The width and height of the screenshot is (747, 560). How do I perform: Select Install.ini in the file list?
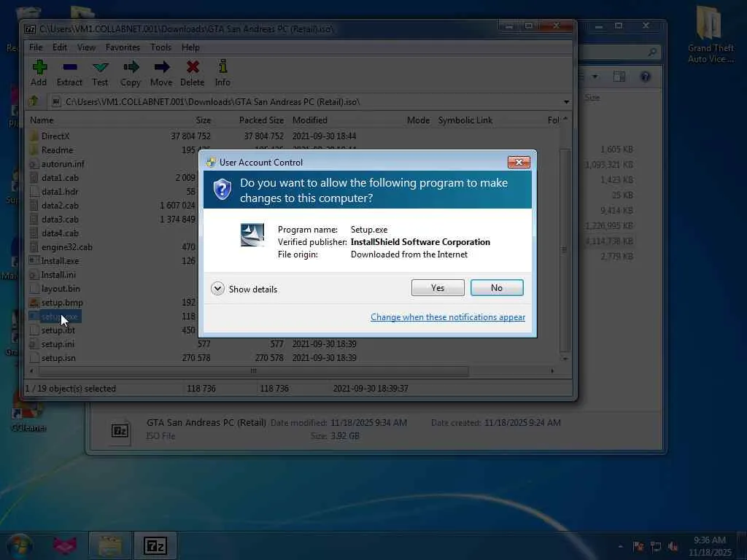(x=58, y=274)
